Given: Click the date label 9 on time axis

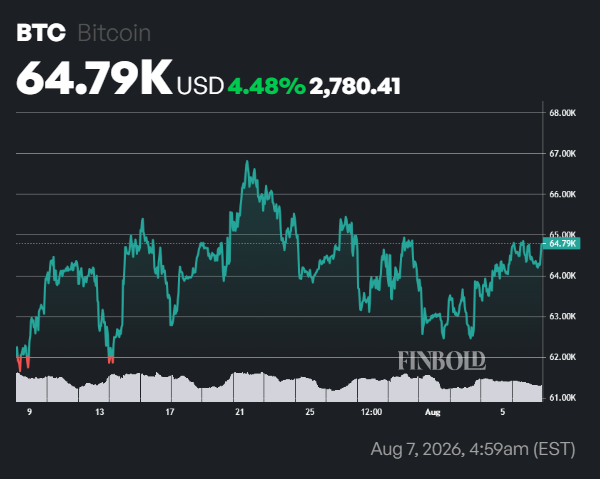Looking at the screenshot, I should pos(29,412).
